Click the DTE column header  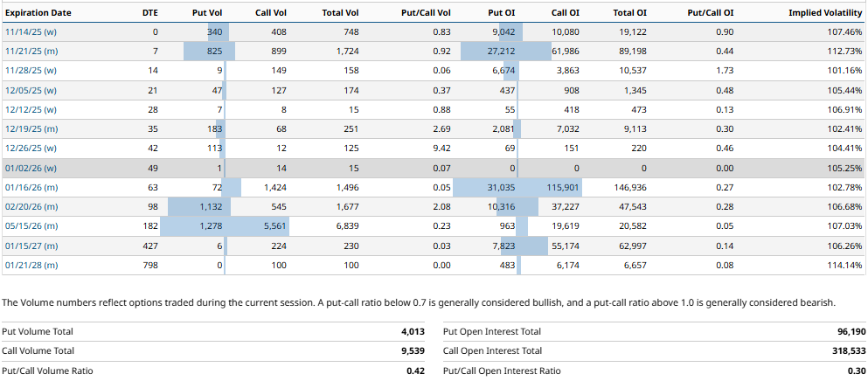pos(149,13)
